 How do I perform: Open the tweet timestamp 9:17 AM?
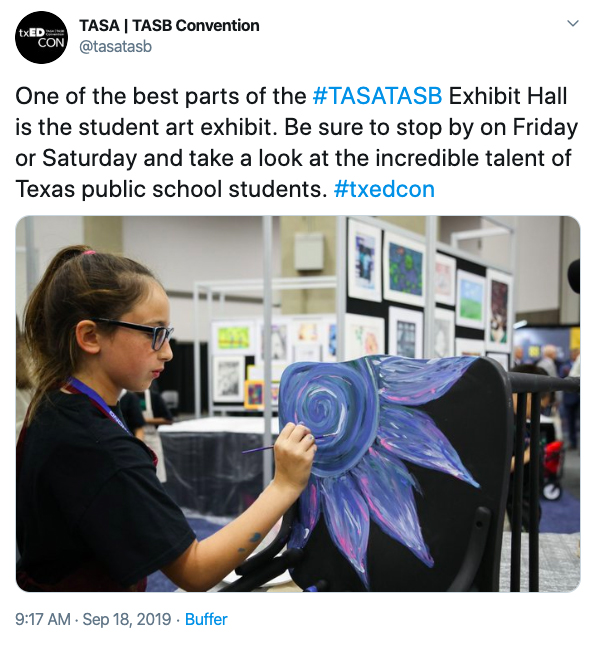43,619
